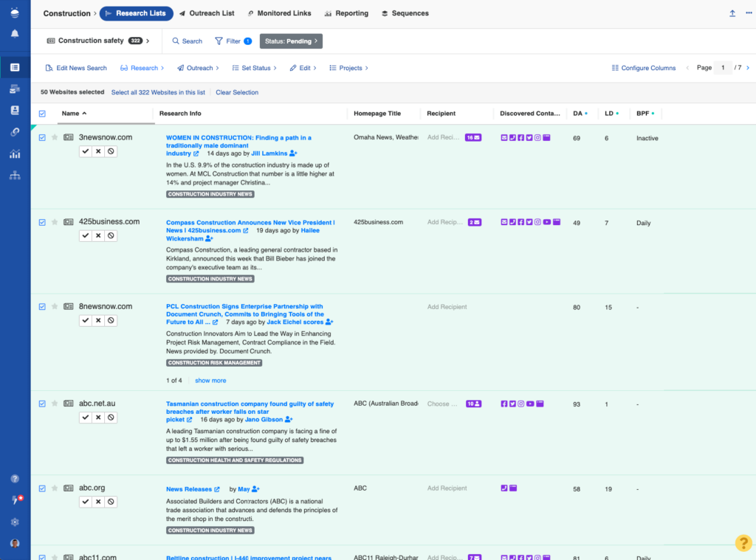This screenshot has width=756, height=560.
Task: Open the 16 emails badge for 3newsnow.com
Action: click(473, 138)
